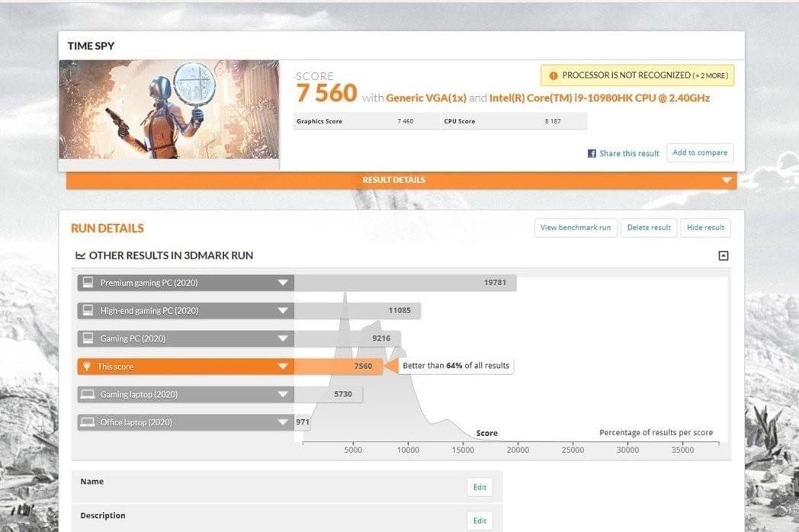Expand the Result Details orange bar arrow

pyautogui.click(x=726, y=181)
